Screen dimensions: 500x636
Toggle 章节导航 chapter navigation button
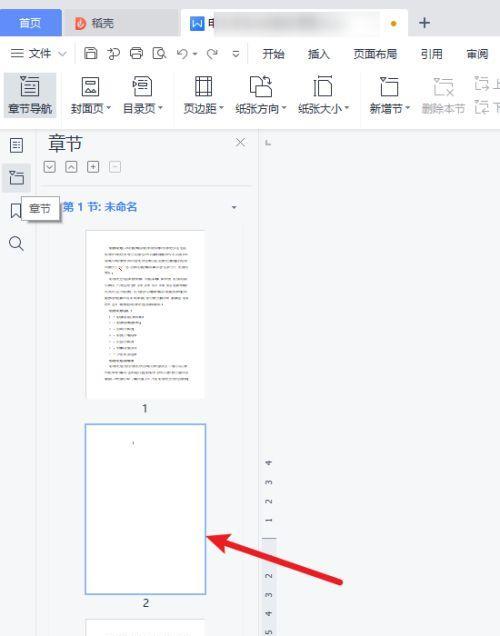pyautogui.click(x=30, y=95)
